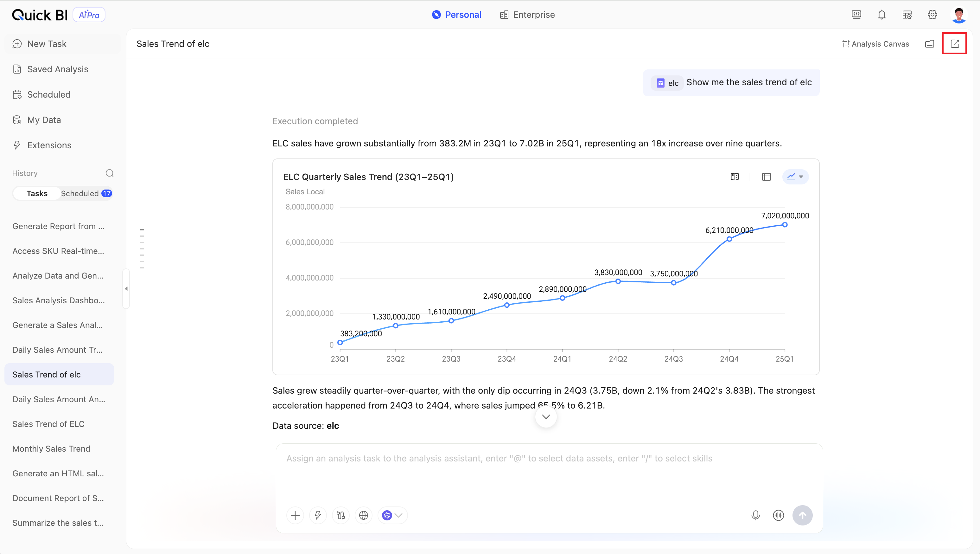
Task: Open the notifications bell
Action: (x=881, y=15)
